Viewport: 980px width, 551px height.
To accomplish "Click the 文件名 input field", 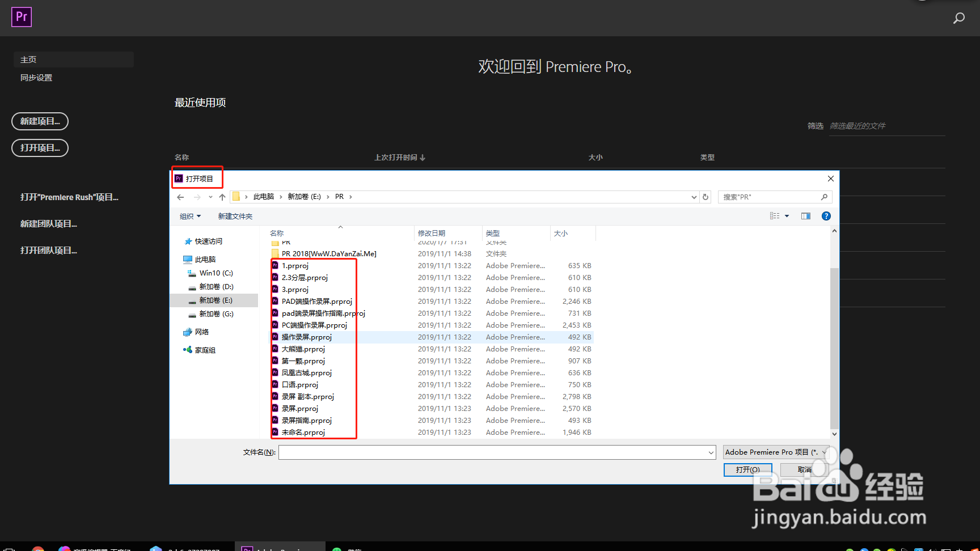I will click(497, 452).
